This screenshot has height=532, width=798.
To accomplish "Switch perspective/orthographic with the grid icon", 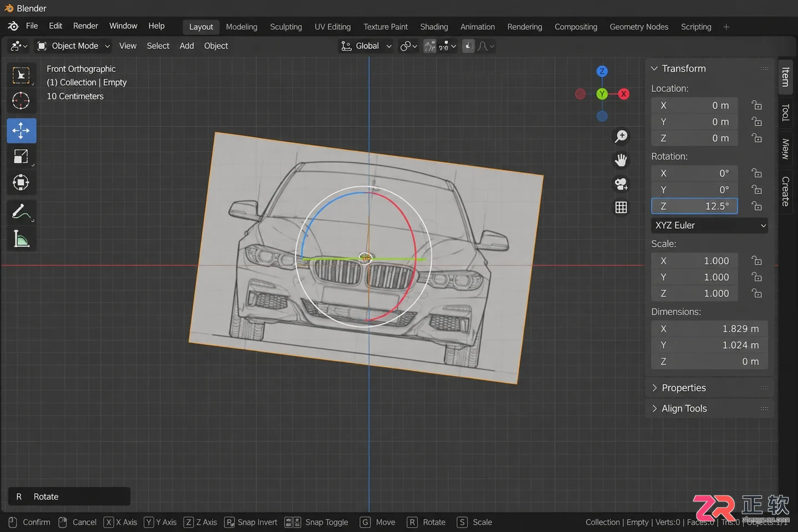I will 621,207.
